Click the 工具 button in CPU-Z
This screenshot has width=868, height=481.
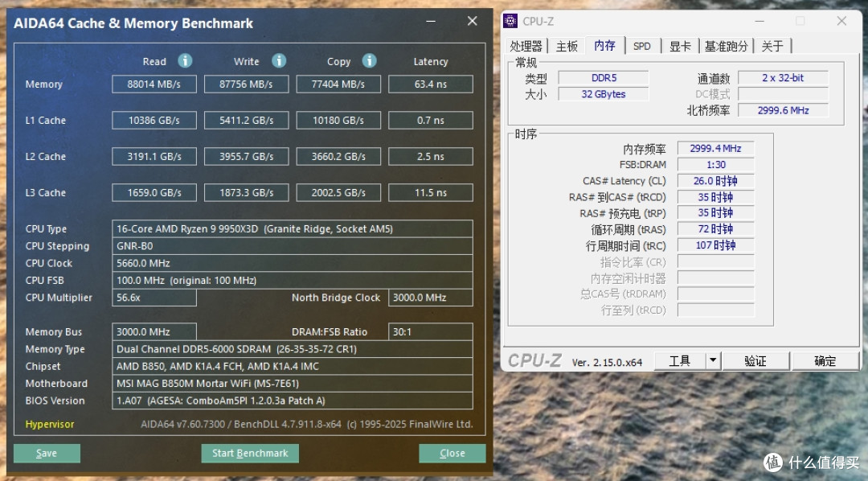point(681,360)
